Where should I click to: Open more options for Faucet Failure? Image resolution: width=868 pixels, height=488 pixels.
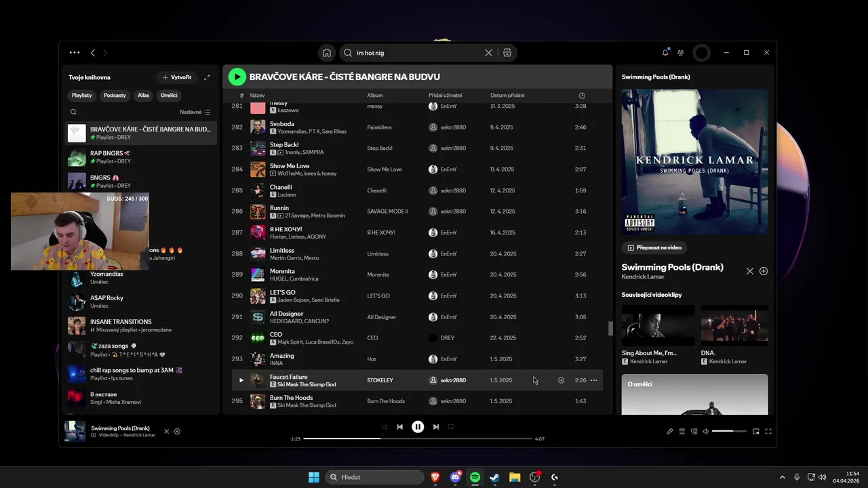point(594,380)
